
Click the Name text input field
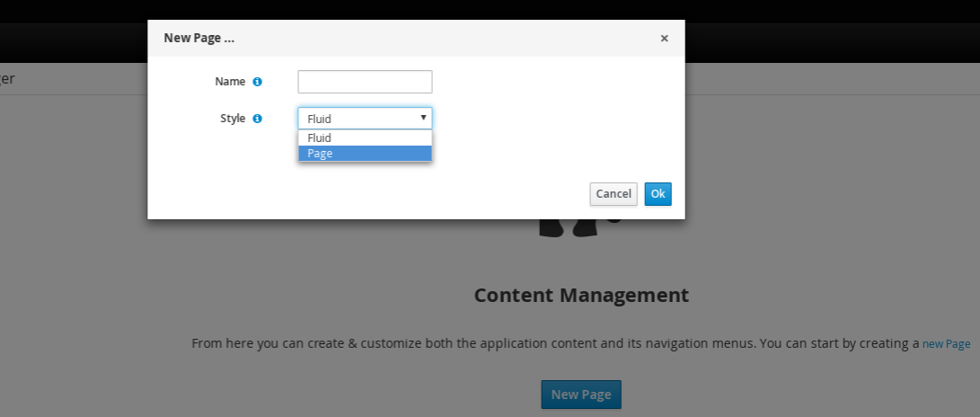point(365,82)
